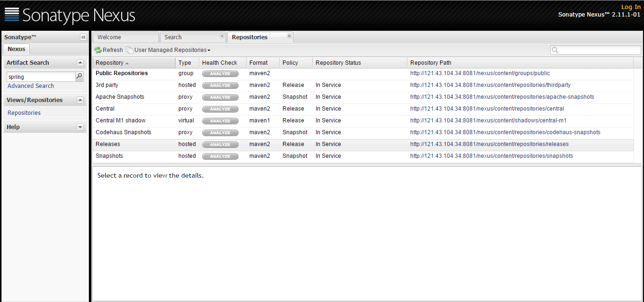Open the repositories/snapshots path link

pos(492,156)
